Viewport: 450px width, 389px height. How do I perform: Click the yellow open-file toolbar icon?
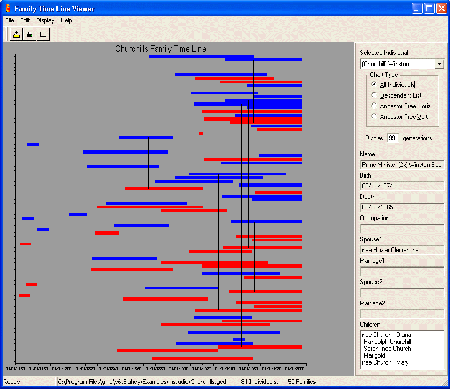[16, 34]
